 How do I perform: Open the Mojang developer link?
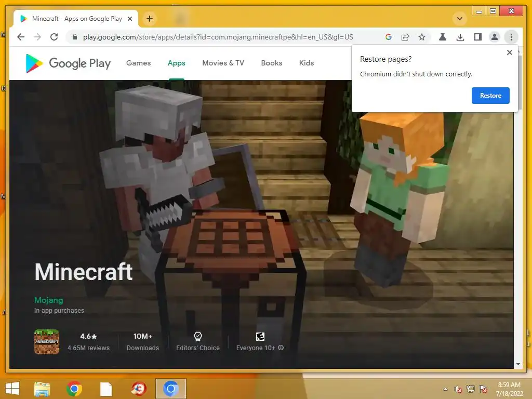pos(48,300)
